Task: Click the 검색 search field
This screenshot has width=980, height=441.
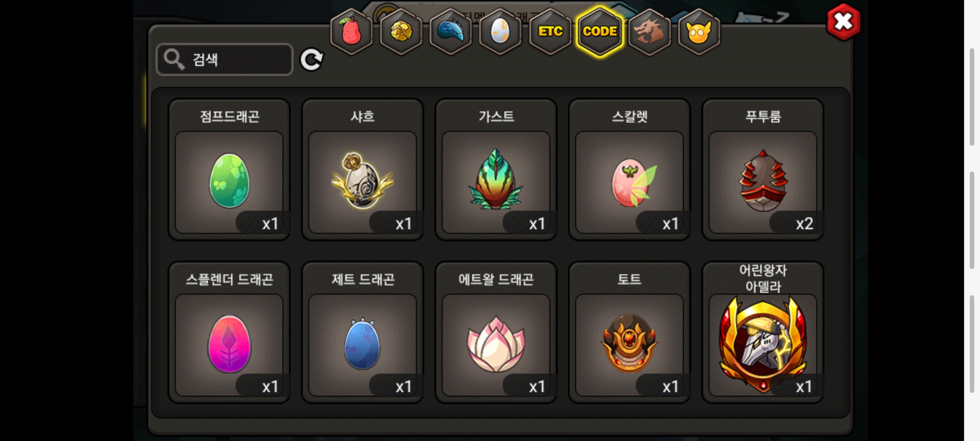Action: (x=225, y=60)
